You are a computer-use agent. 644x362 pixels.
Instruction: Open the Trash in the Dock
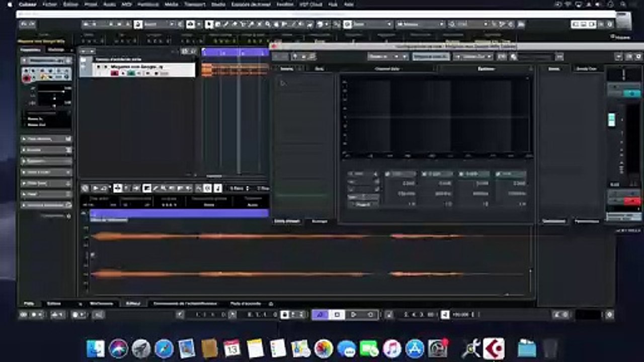(x=550, y=348)
